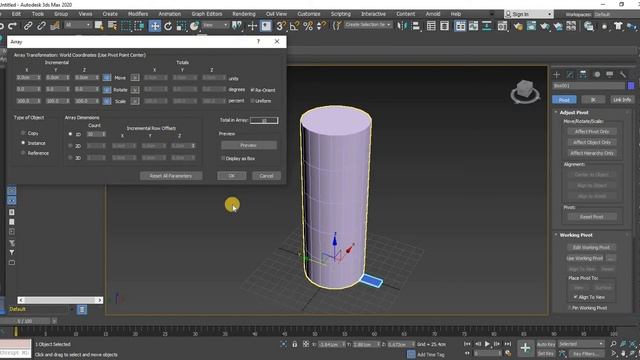This screenshot has height=360, width=640.
Task: Click the Move row right arrow to Totals
Action: tap(135, 78)
